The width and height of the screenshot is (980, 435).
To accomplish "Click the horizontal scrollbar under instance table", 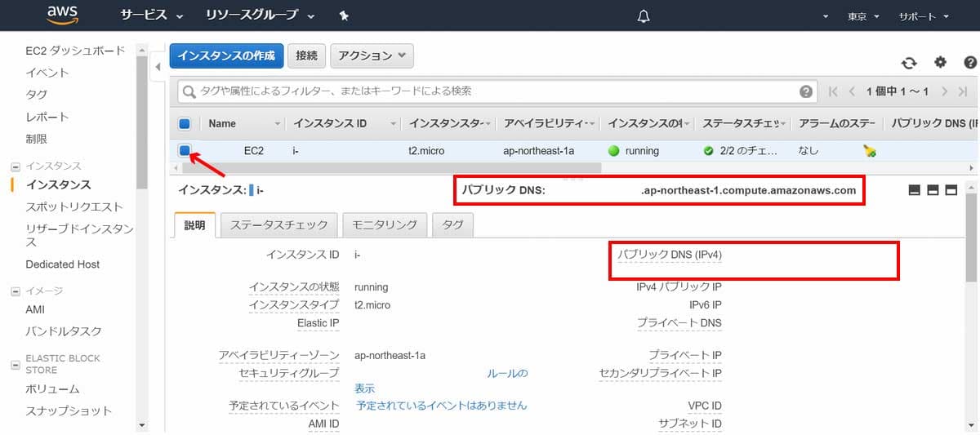I will point(390,167).
